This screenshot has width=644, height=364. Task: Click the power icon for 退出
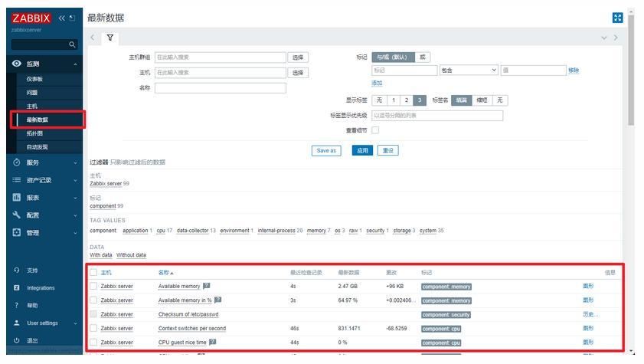(x=16, y=340)
